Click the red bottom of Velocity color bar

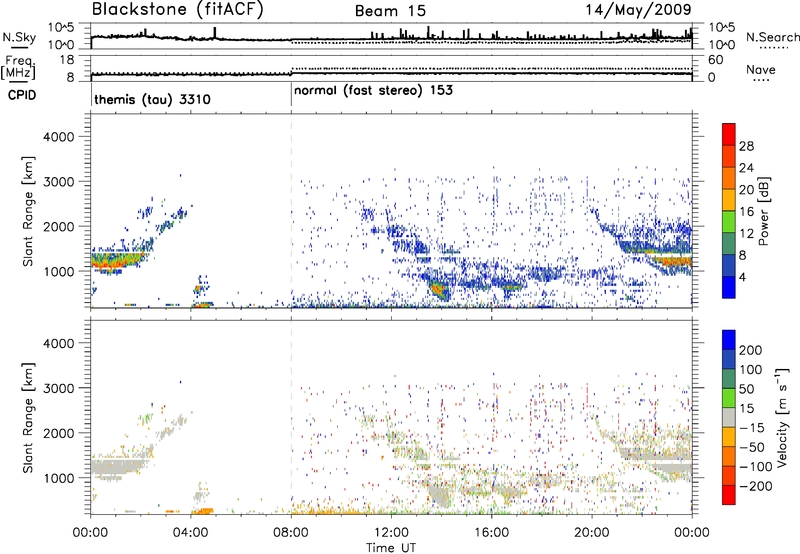click(x=729, y=495)
